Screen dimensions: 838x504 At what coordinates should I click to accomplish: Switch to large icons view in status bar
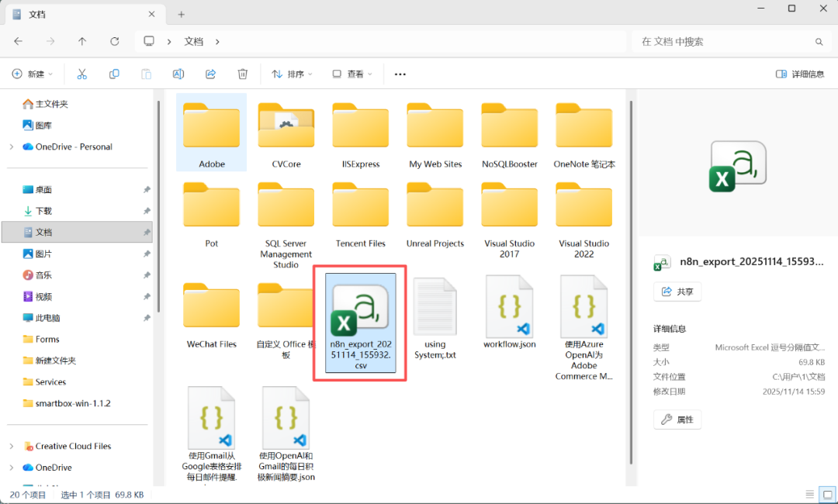pyautogui.click(x=828, y=495)
